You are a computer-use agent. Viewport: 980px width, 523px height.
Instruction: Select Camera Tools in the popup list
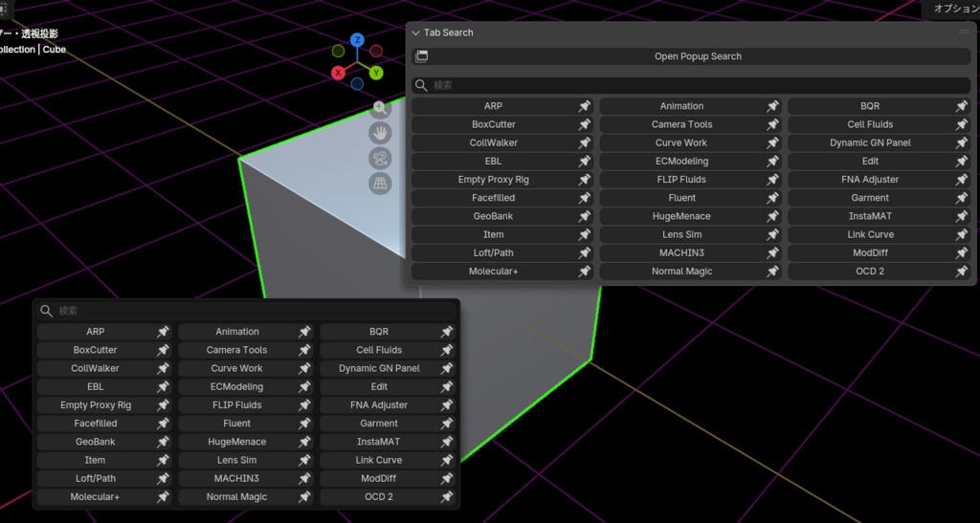click(237, 350)
